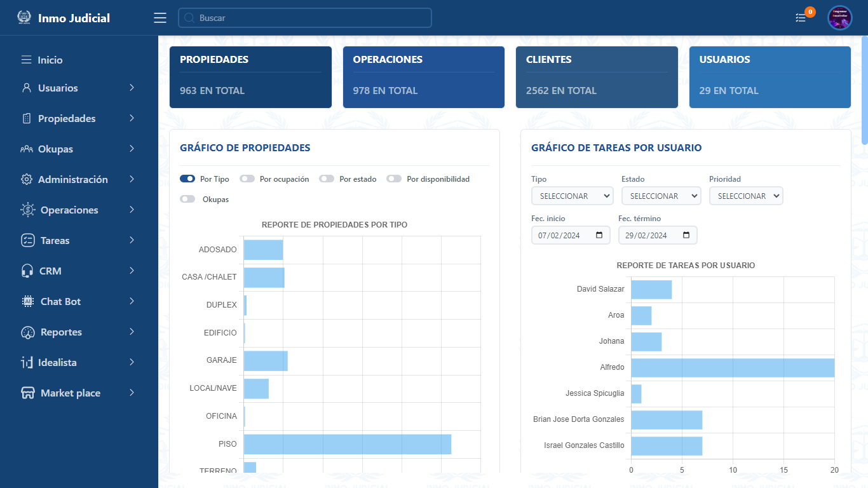Open the CLIENTES total card
The width and height of the screenshot is (868, 488).
(x=597, y=77)
